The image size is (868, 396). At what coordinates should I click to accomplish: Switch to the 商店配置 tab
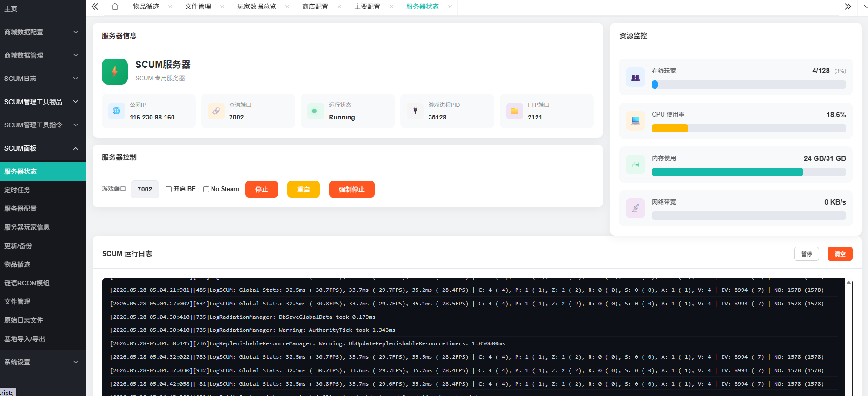point(315,7)
